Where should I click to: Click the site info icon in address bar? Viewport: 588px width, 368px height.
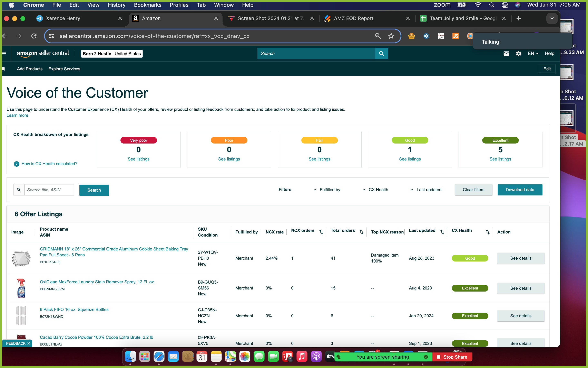[x=51, y=36]
